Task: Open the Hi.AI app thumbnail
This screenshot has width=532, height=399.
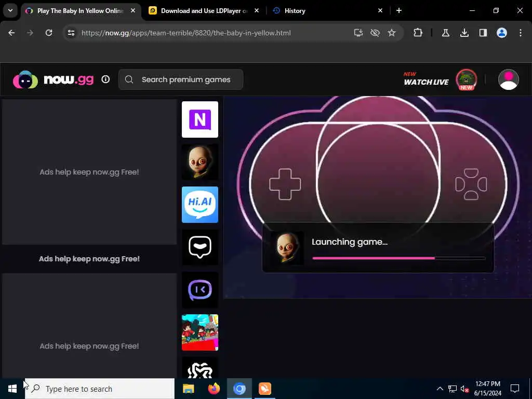Action: click(200, 205)
